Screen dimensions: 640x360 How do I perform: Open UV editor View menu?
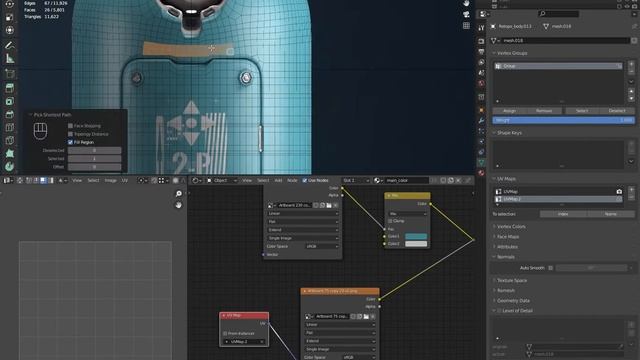77,180
